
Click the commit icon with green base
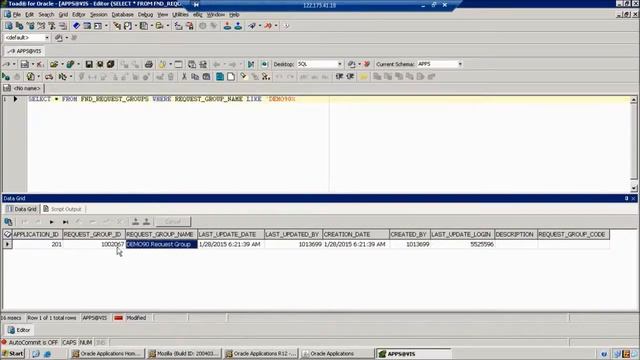pos(227,26)
